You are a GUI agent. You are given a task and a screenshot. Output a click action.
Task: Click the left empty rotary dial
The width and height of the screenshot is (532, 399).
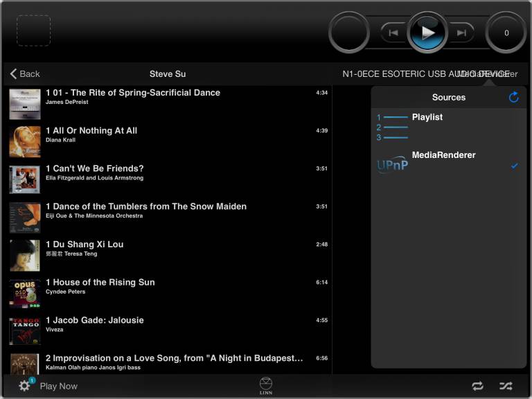pos(349,33)
